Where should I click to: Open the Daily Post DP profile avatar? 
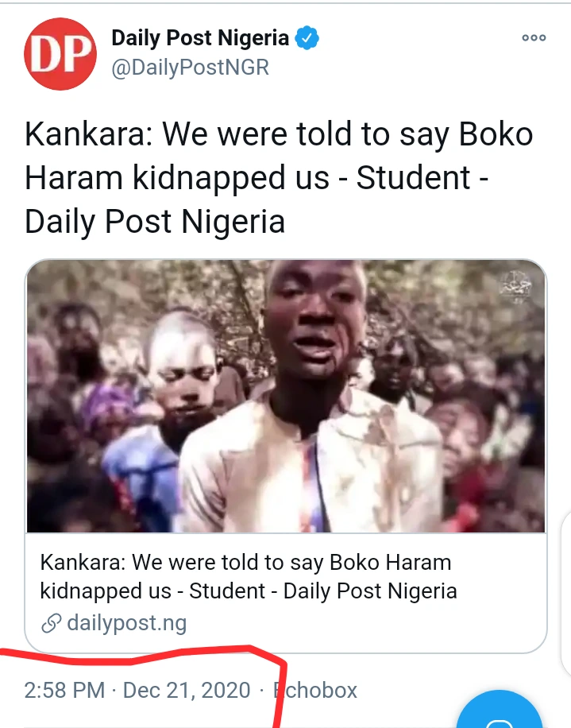60,52
